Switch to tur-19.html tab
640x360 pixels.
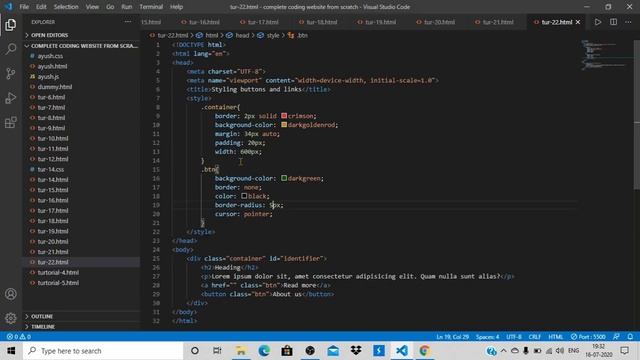(x=380, y=22)
